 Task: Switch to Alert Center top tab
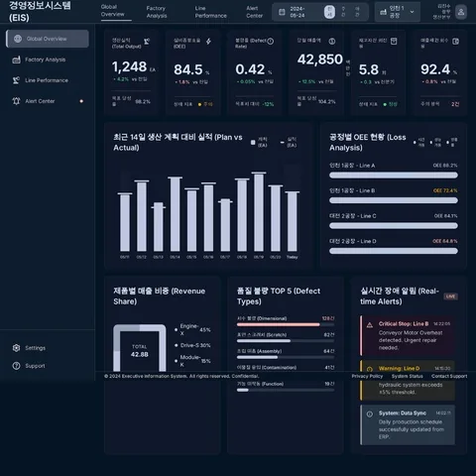click(x=254, y=12)
